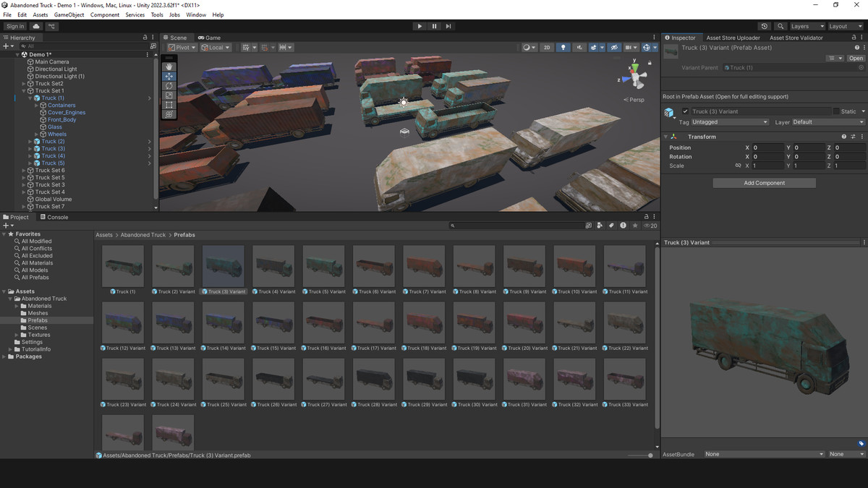Adjust the Project thumbnail size slider
Image resolution: width=868 pixels, height=488 pixels.
coord(639,455)
